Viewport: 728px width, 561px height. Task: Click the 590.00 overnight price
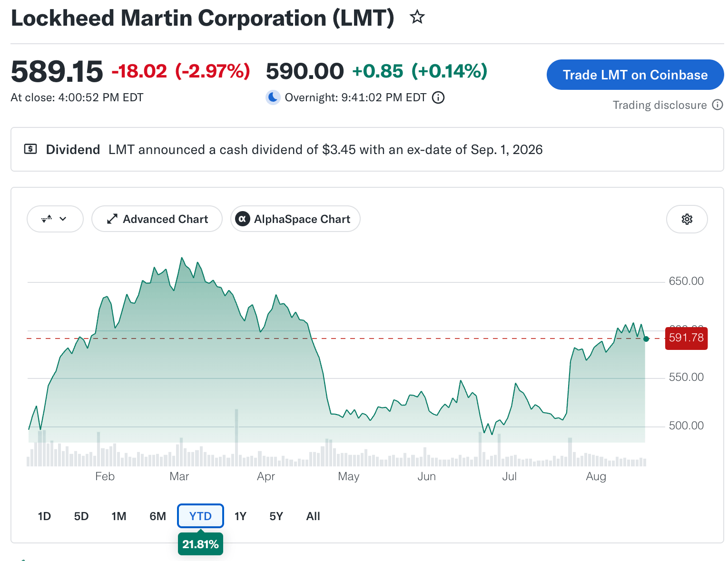pyautogui.click(x=305, y=71)
